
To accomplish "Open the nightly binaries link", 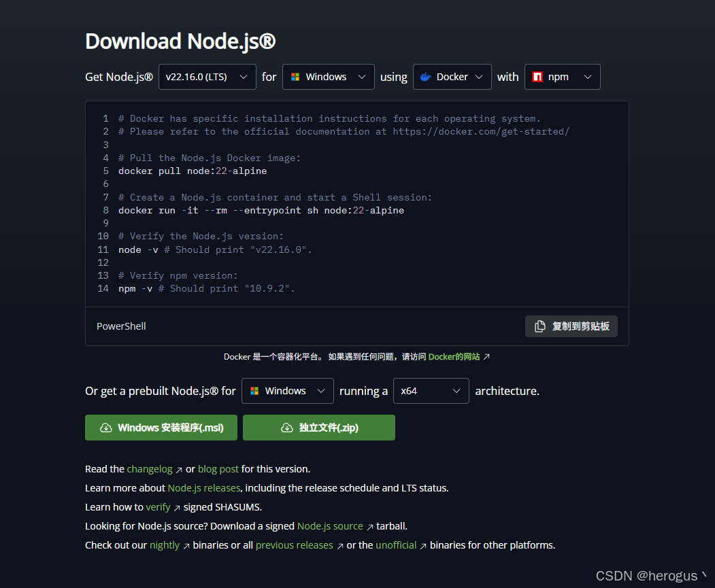I will tap(165, 546).
